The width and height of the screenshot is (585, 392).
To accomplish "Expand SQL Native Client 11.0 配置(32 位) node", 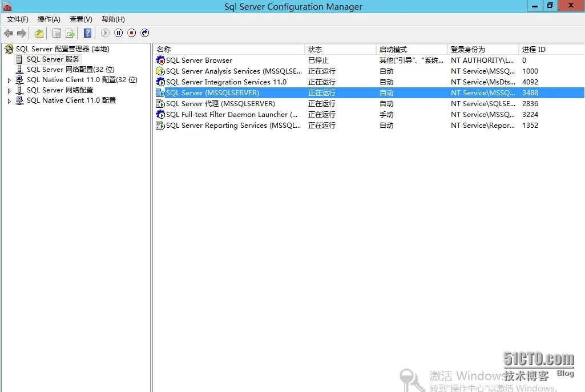I will pyautogui.click(x=9, y=80).
